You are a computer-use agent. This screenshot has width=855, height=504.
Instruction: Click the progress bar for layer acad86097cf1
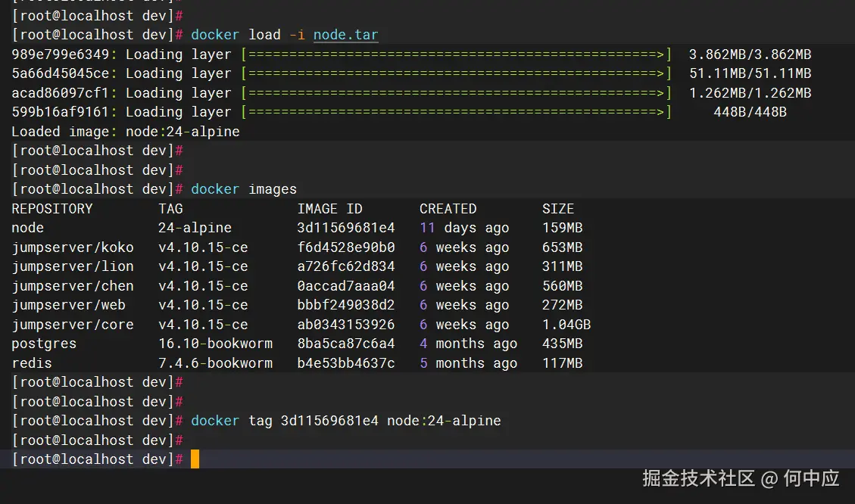[x=456, y=93]
